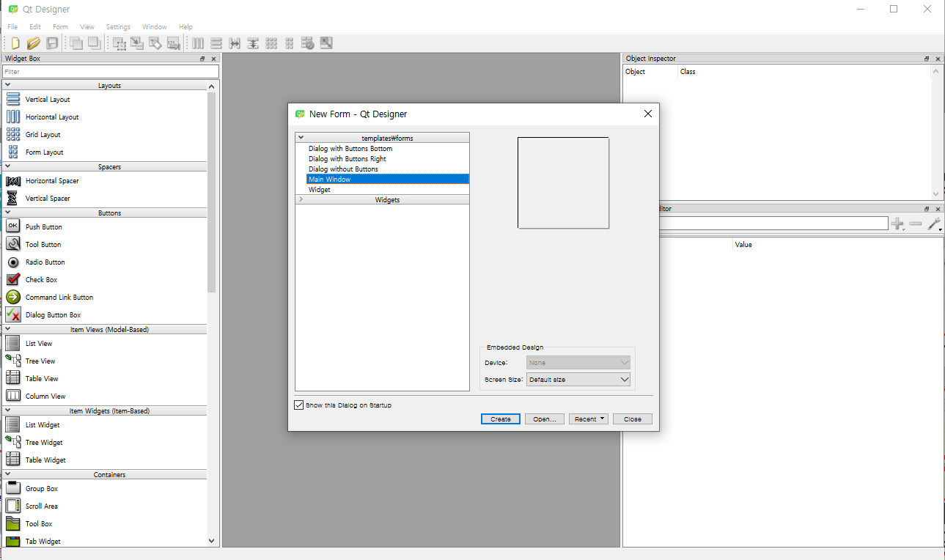Image resolution: width=945 pixels, height=560 pixels.
Task: Click the Property Editor wrench configure icon
Action: [x=934, y=224]
